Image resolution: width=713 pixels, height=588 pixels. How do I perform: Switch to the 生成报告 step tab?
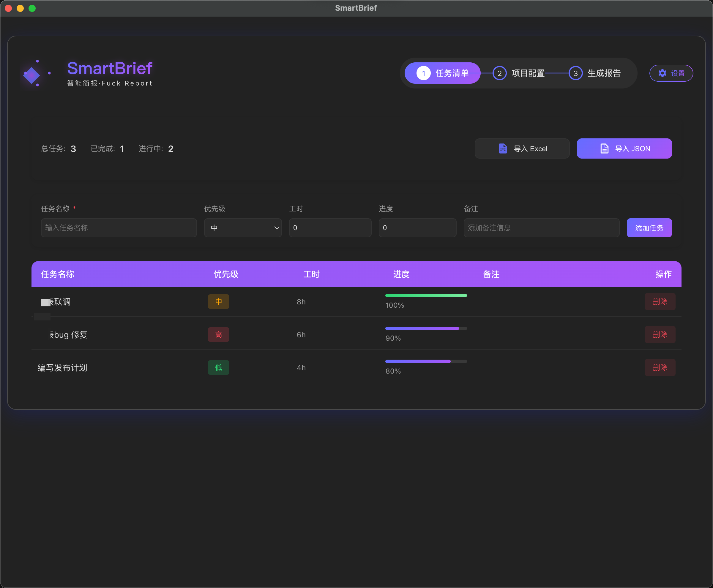click(604, 73)
